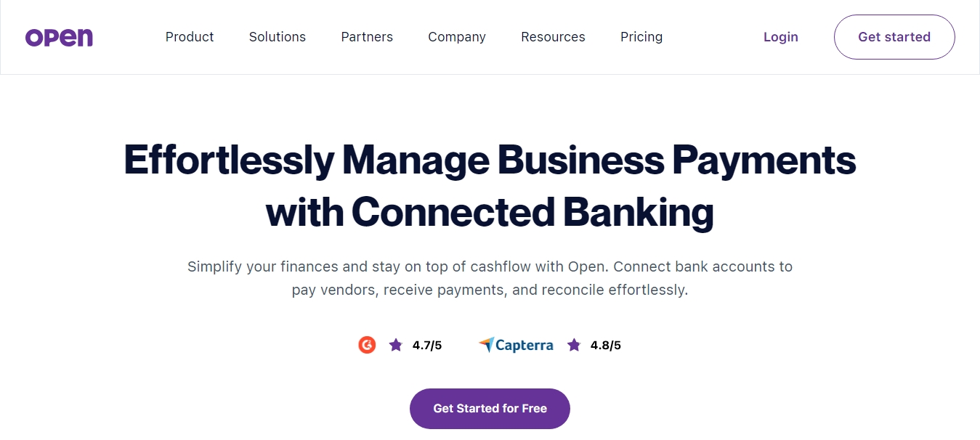Click the Get Started for Free button
Image resolution: width=980 pixels, height=440 pixels.
tap(490, 409)
